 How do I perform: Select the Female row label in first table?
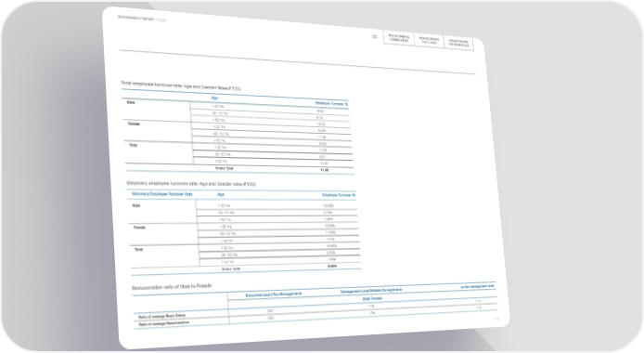[134, 124]
